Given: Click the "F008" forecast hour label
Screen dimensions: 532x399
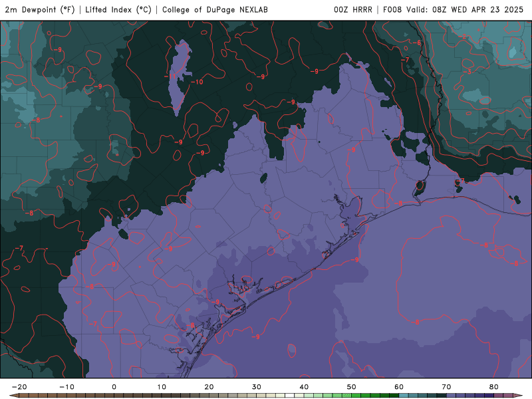Looking at the screenshot, I should [392, 10].
